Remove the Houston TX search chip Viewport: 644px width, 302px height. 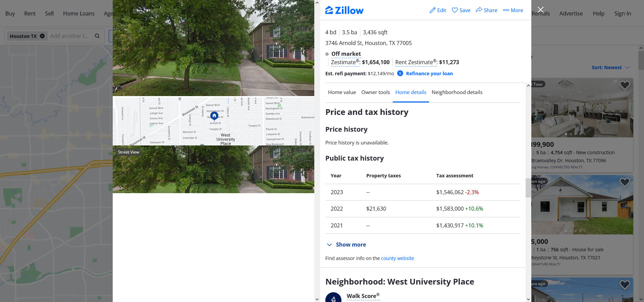coord(42,36)
